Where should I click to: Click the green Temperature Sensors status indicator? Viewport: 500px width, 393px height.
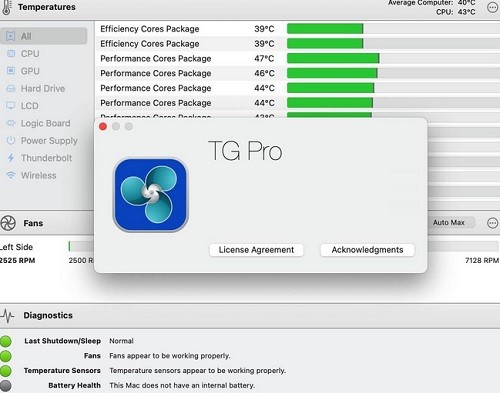click(x=6, y=370)
